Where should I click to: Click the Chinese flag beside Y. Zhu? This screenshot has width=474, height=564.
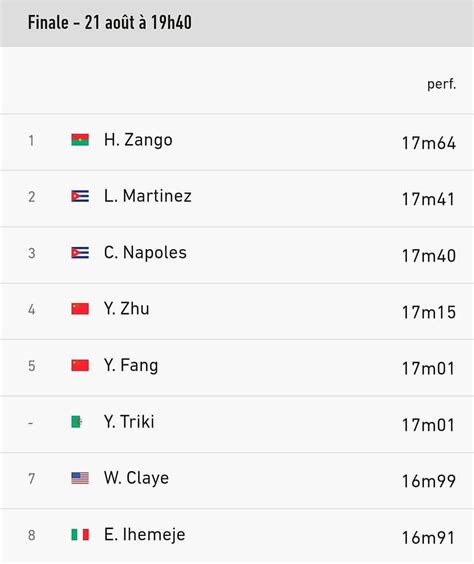pyautogui.click(x=80, y=309)
